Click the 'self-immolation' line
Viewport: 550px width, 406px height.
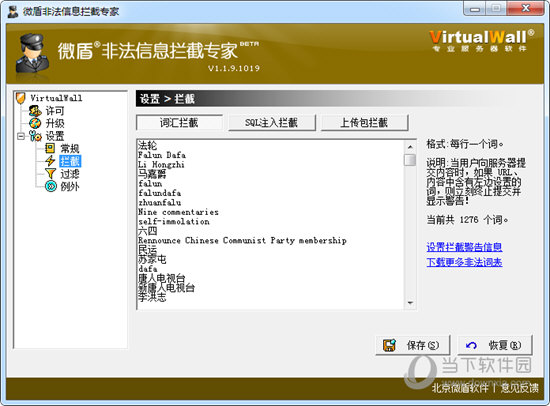tap(174, 221)
